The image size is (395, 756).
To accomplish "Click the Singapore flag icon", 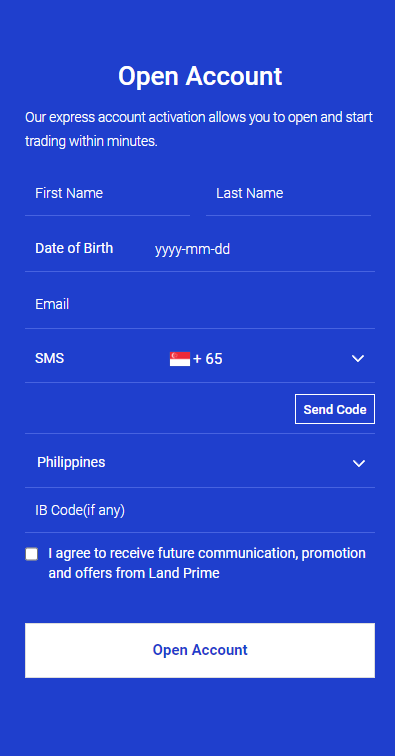I will point(180,359).
